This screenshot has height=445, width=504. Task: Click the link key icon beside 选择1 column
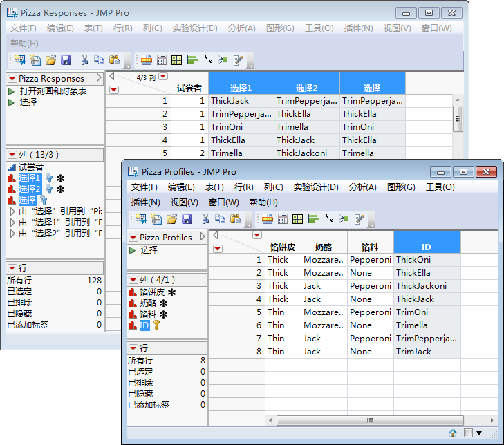click(x=48, y=178)
